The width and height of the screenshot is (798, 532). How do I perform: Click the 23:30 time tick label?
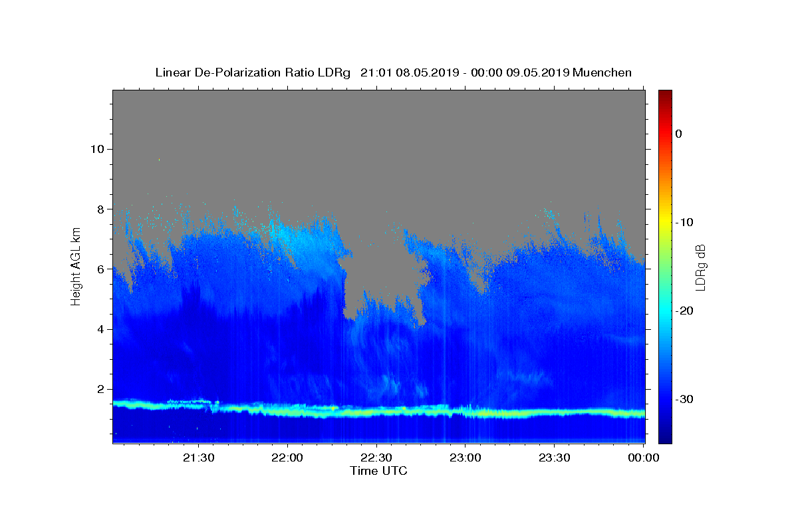554,458
